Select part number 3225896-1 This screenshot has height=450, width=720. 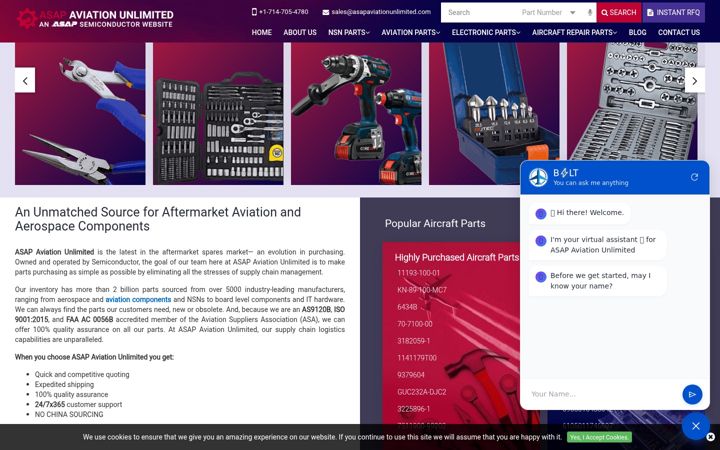414,409
